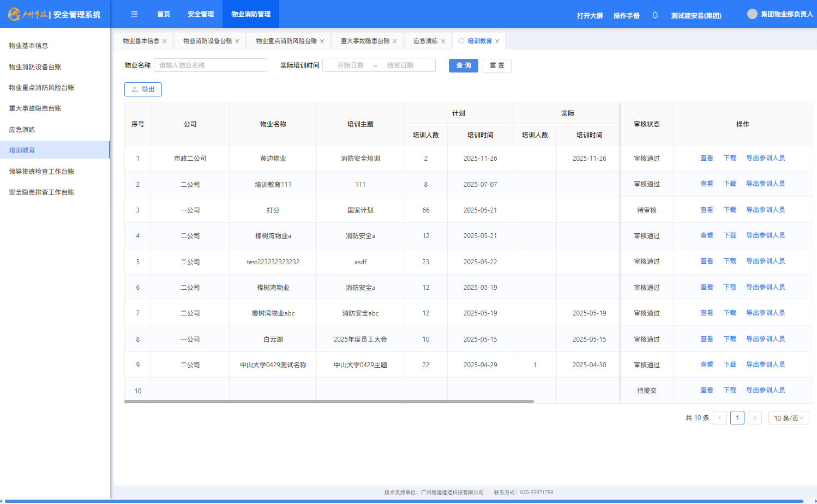Click the 培训教育 tab refresh icon
This screenshot has width=817, height=504.
[x=461, y=41]
